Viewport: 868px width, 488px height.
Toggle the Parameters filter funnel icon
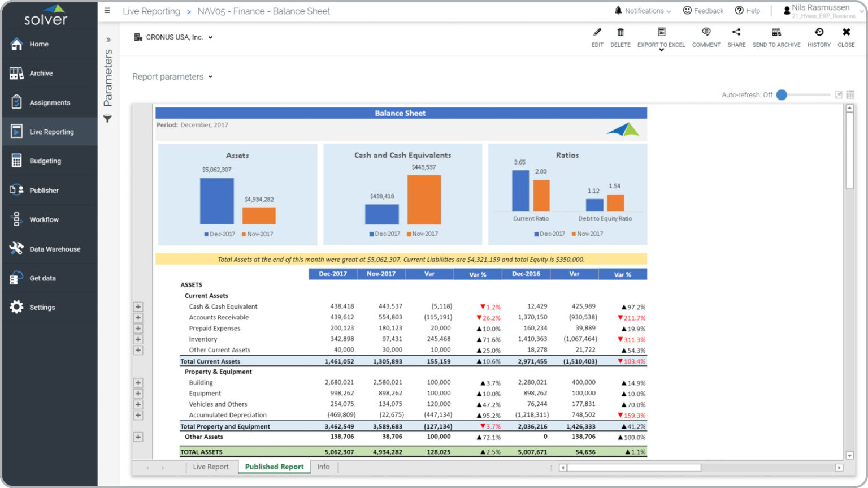tap(107, 119)
